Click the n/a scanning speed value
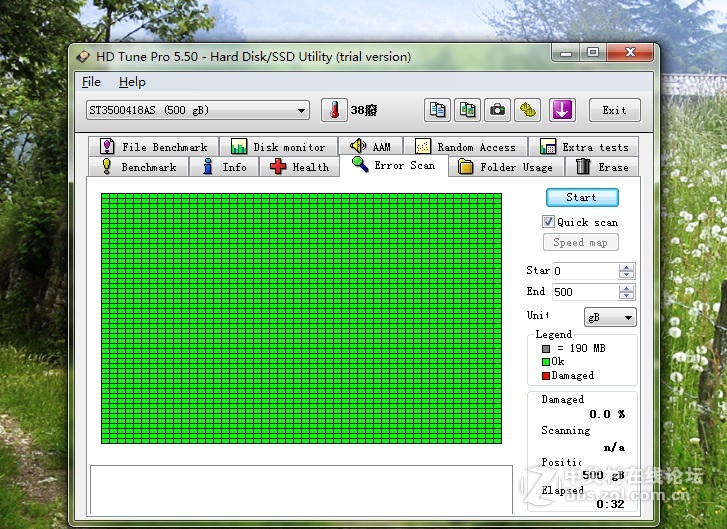The width and height of the screenshot is (727, 529). (x=614, y=447)
